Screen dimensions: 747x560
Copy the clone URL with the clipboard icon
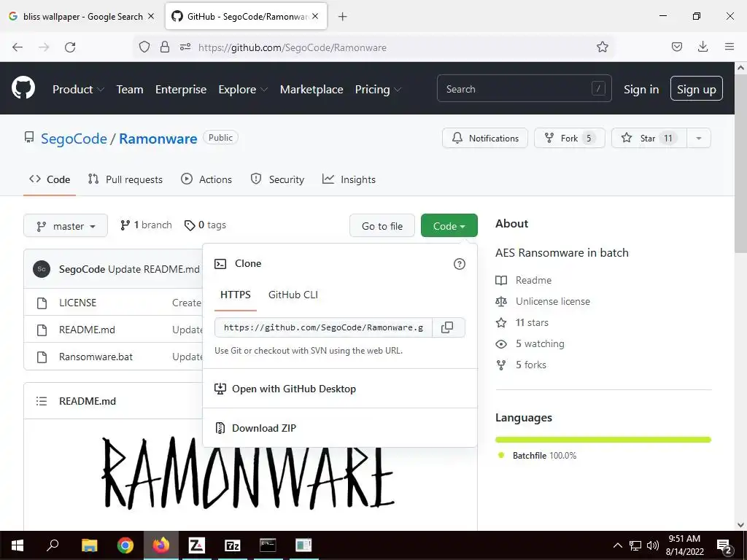point(447,327)
